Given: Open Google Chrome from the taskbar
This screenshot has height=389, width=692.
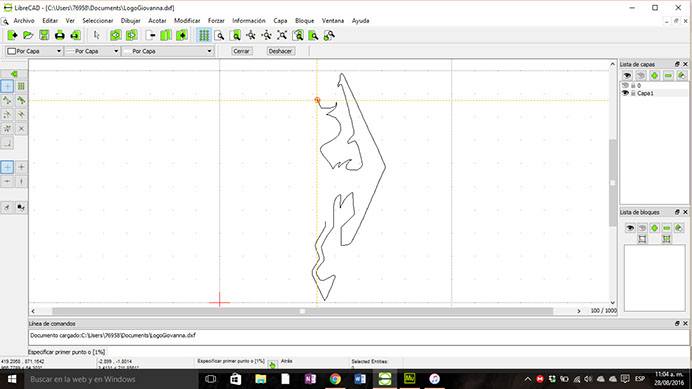Looking at the screenshot, I should pyautogui.click(x=335, y=379).
